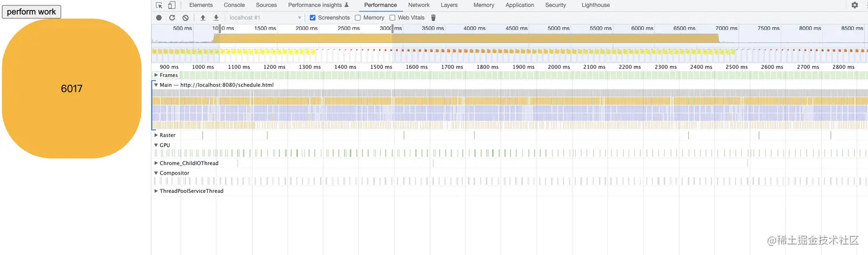Viewport: 868px width, 255px height.
Task: Open DevTools settings gear icon
Action: tap(855, 5)
